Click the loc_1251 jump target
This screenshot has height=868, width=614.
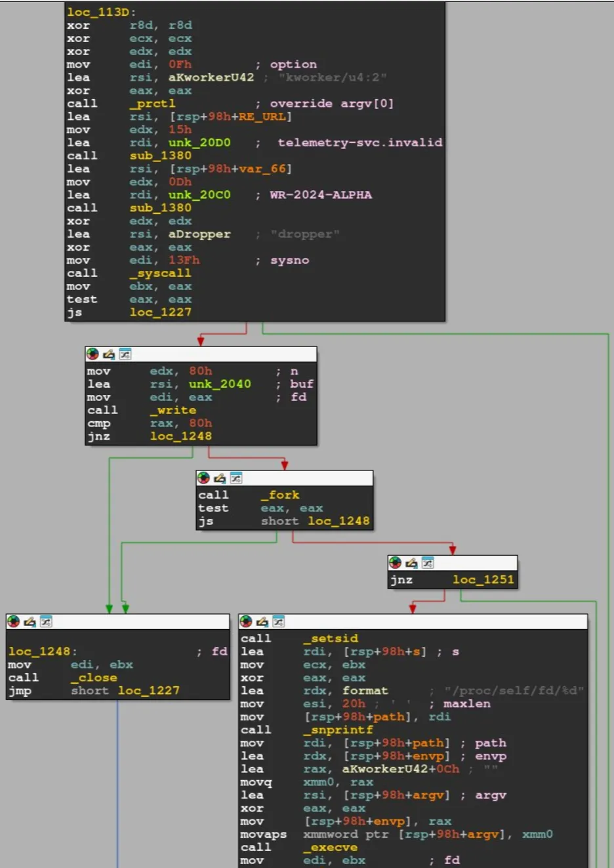pyautogui.click(x=483, y=579)
